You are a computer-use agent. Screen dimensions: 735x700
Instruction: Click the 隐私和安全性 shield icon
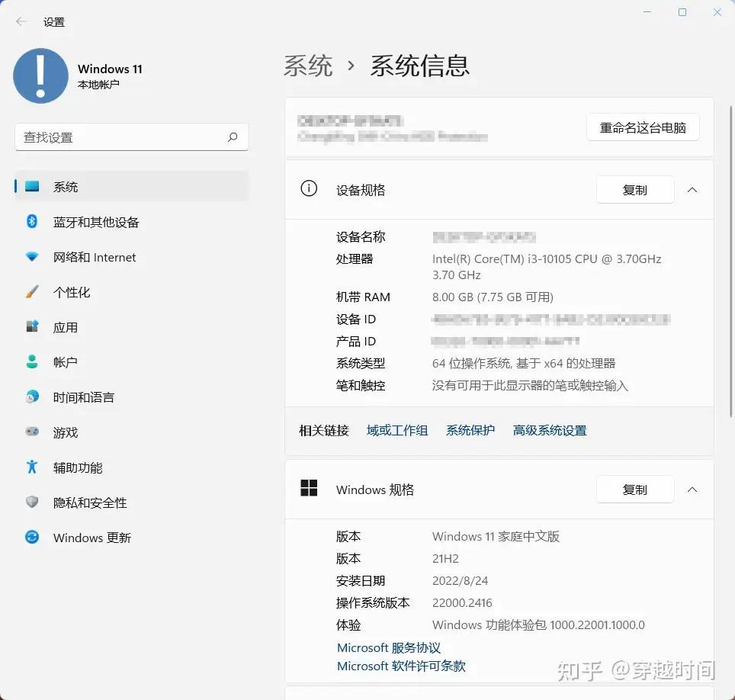(x=32, y=502)
